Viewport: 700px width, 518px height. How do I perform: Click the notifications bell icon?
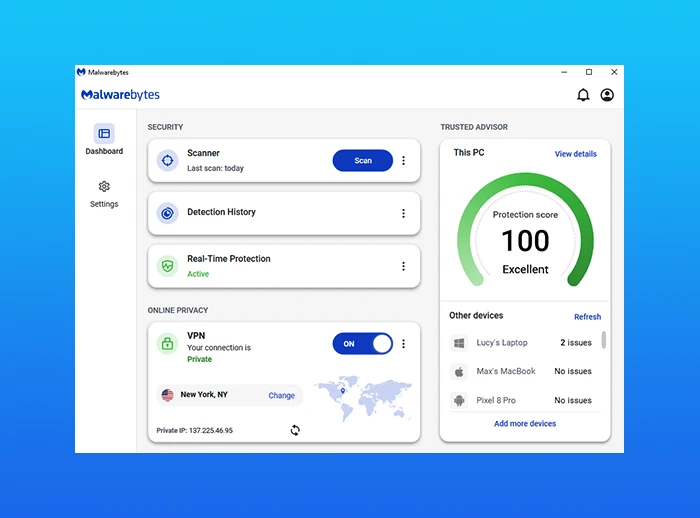583,95
